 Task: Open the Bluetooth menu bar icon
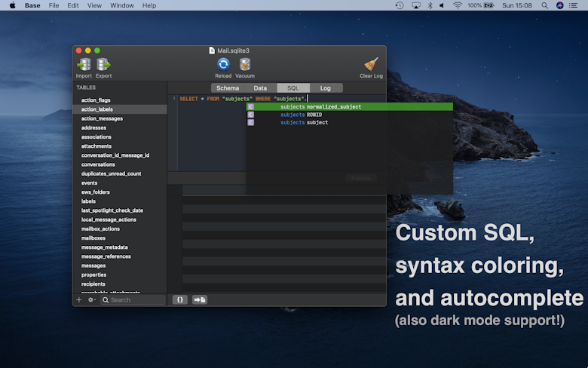[430, 5]
